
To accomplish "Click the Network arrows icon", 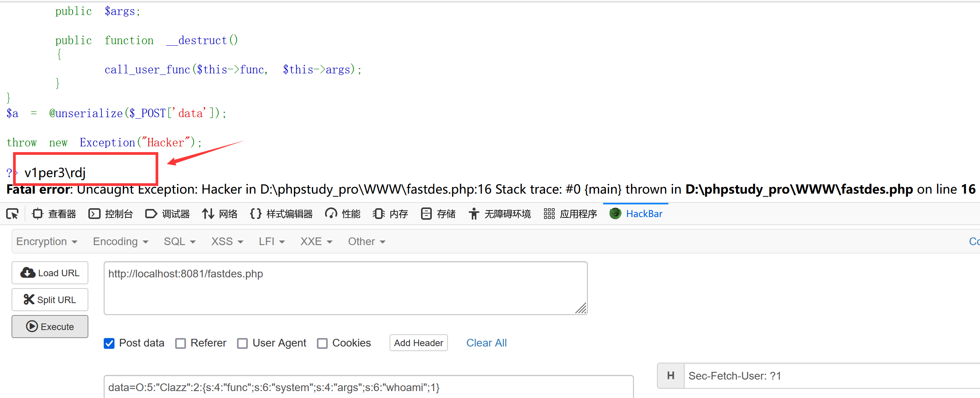I will click(208, 214).
